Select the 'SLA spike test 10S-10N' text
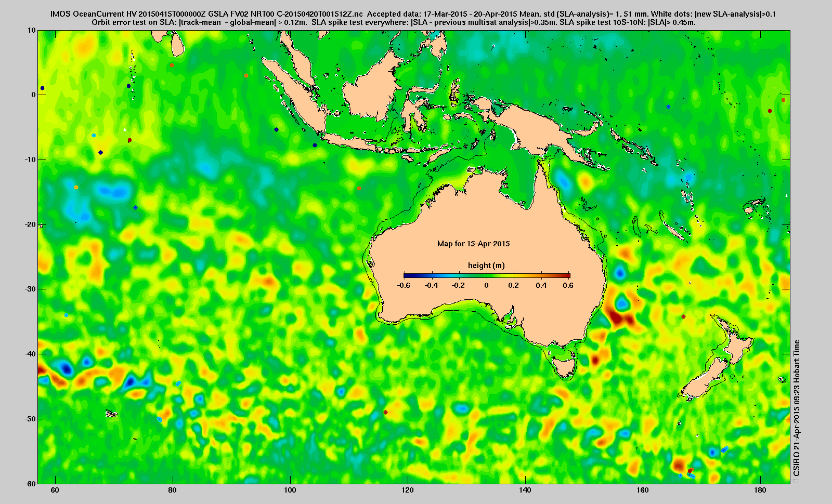The height and width of the screenshot is (504, 832). click(602, 22)
